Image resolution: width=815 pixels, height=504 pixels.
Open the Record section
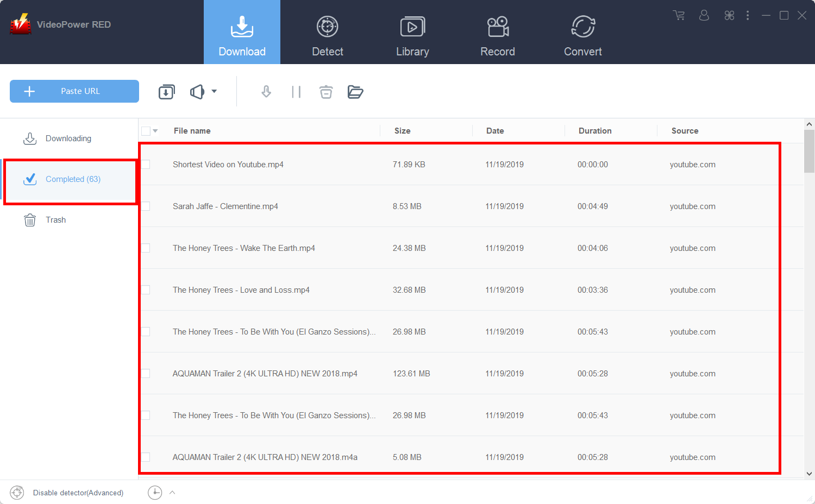click(497, 33)
